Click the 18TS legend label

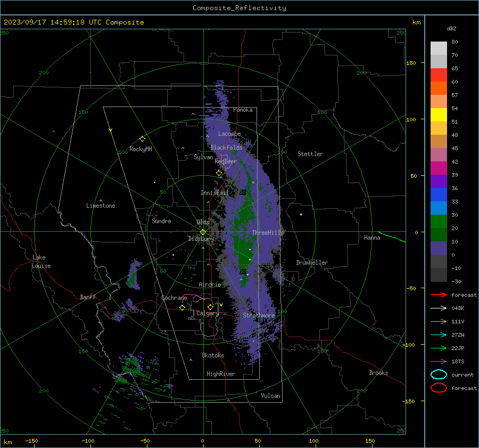(458, 362)
